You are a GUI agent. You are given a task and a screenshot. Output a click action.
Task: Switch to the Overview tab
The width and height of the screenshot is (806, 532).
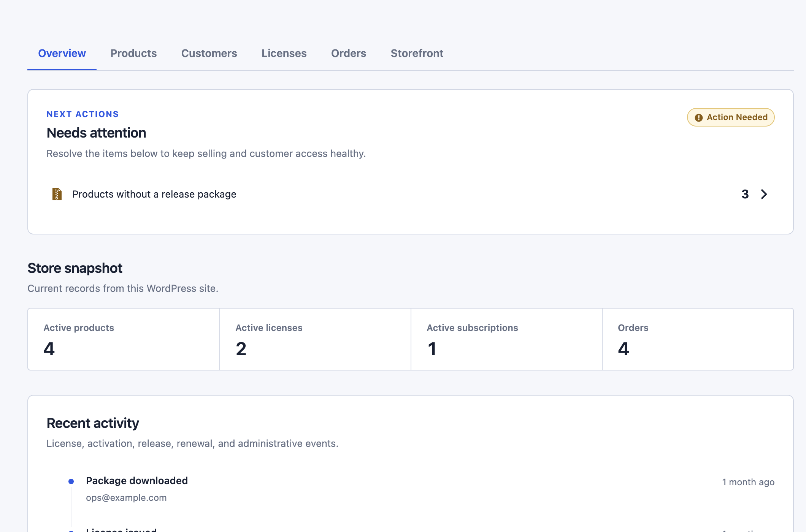(62, 53)
